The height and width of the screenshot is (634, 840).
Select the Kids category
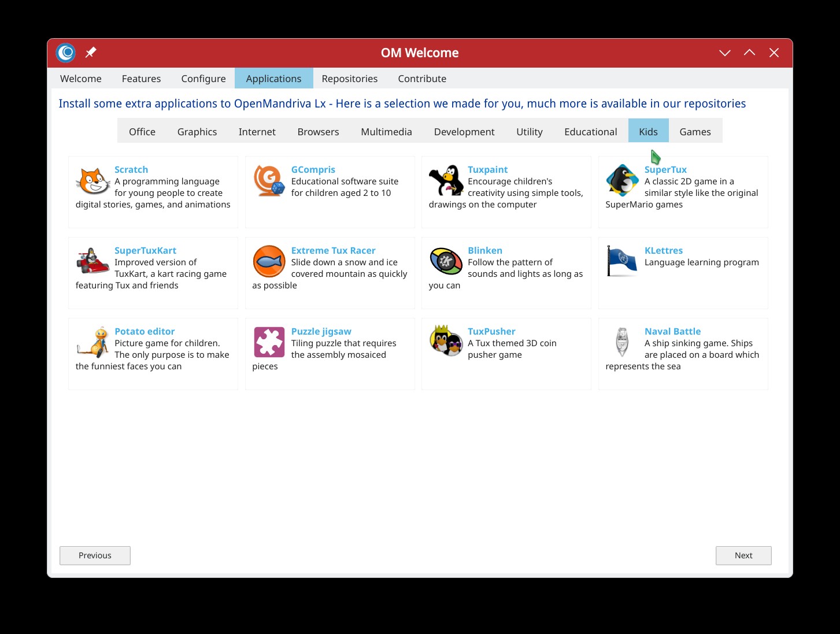click(648, 132)
